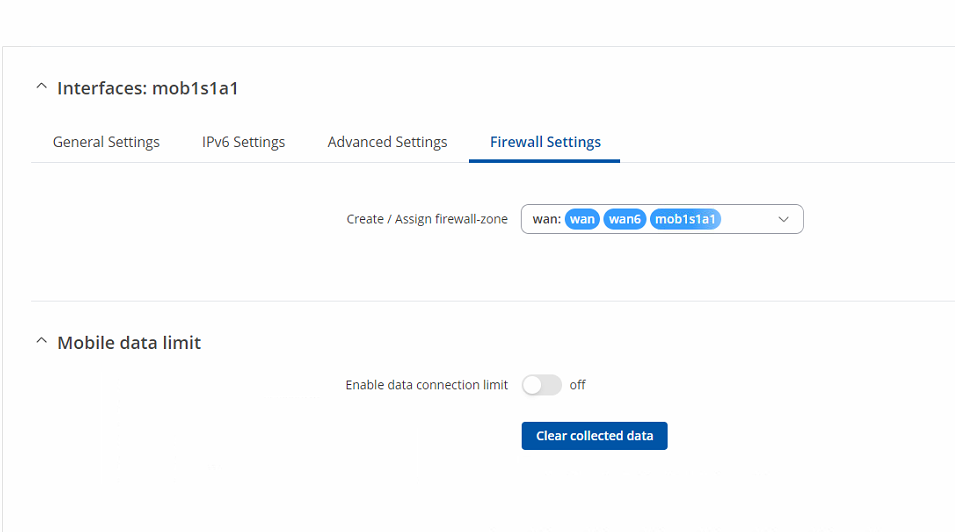Click the wan tag in firewall zone
Viewport: 955px width, 532px height.
[582, 219]
